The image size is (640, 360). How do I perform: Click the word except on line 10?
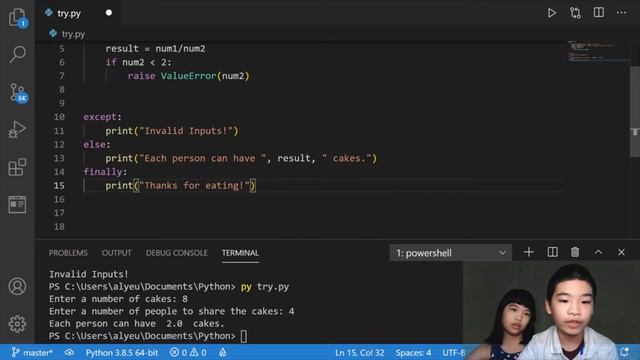pos(100,117)
